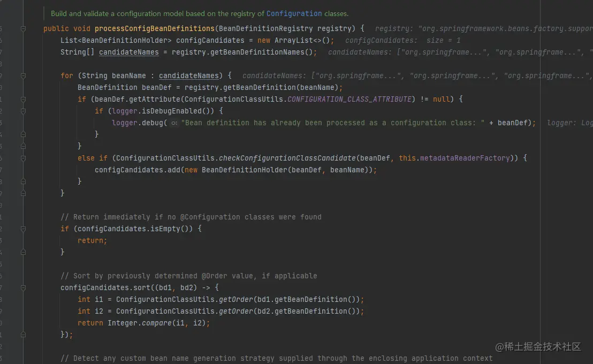Click the return; statement inside isEmpty block

92,241
